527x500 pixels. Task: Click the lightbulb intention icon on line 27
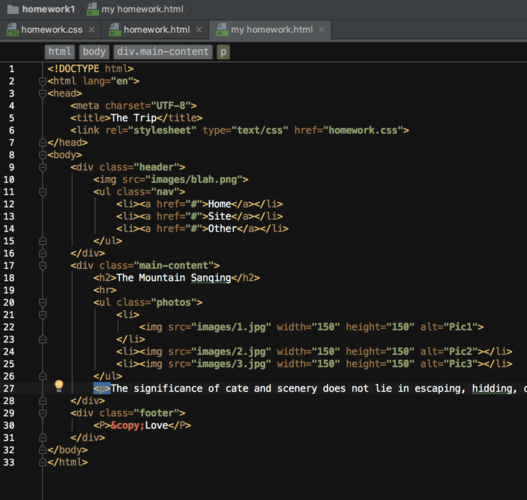(59, 386)
